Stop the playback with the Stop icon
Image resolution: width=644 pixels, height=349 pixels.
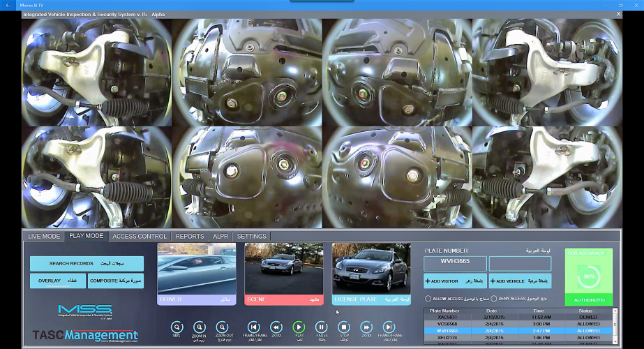point(344,327)
